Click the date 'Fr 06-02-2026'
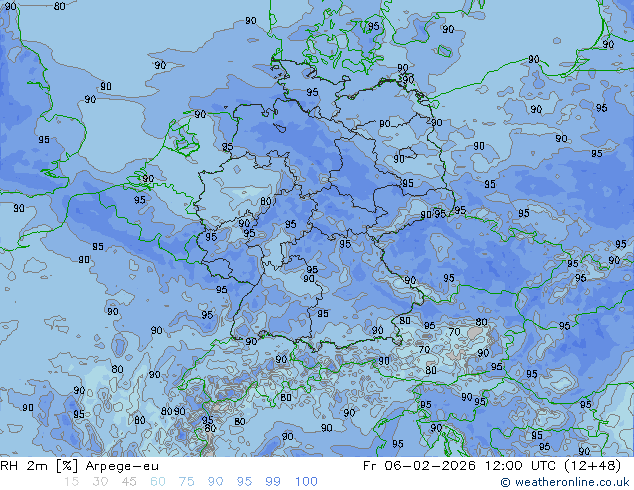 click(x=419, y=466)
